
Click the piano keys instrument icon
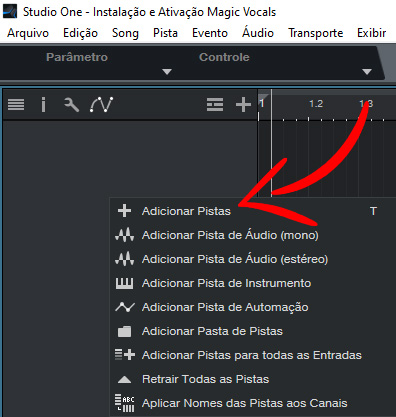point(124,283)
